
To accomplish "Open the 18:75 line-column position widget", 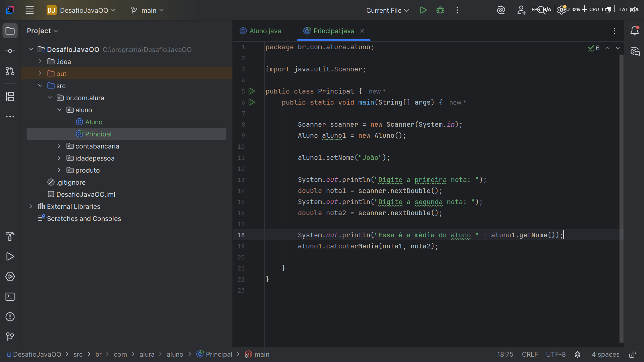I will [505, 354].
